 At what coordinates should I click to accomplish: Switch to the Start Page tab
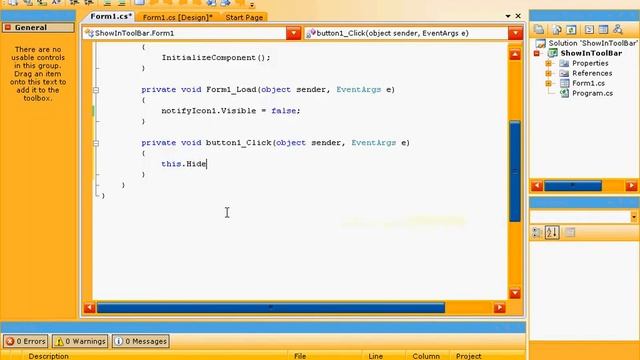(244, 17)
